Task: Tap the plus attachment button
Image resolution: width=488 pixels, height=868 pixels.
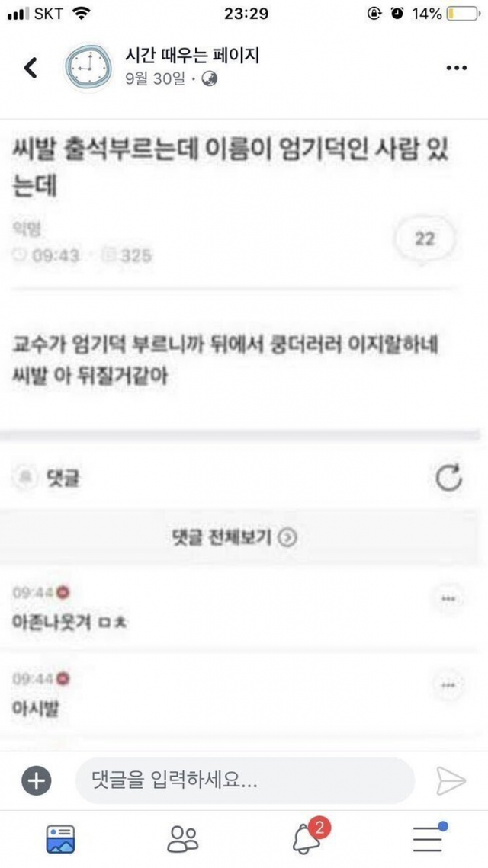Action: (x=36, y=781)
